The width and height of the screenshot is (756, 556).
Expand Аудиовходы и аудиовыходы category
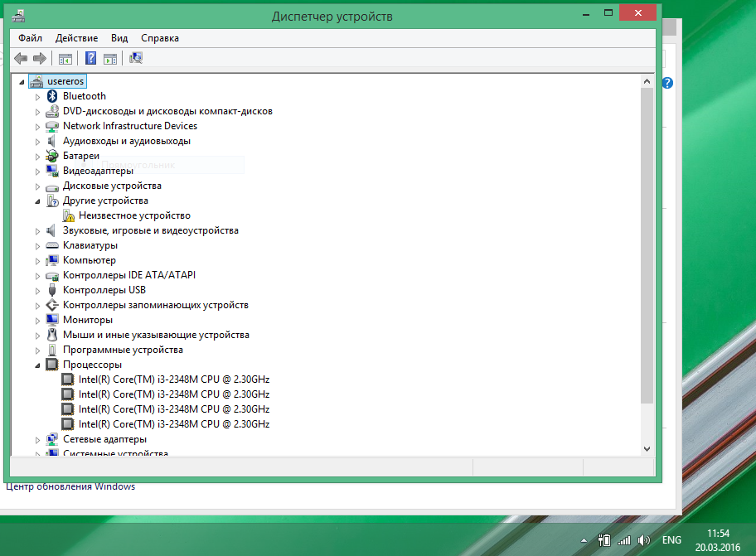click(37, 142)
